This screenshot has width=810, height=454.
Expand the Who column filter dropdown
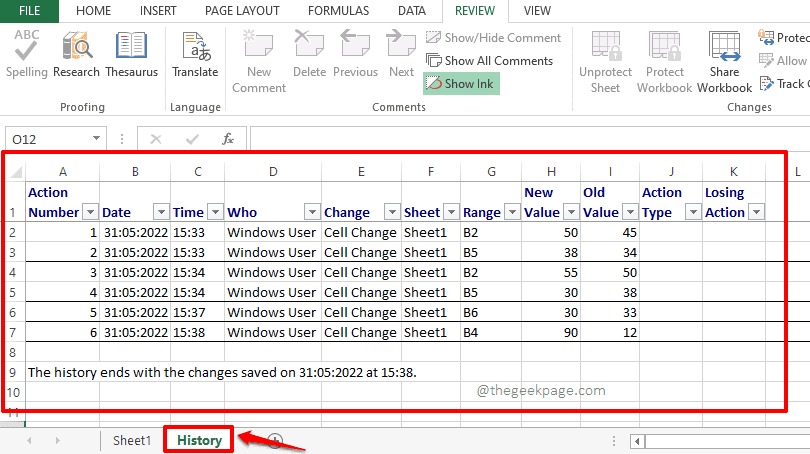click(x=312, y=212)
